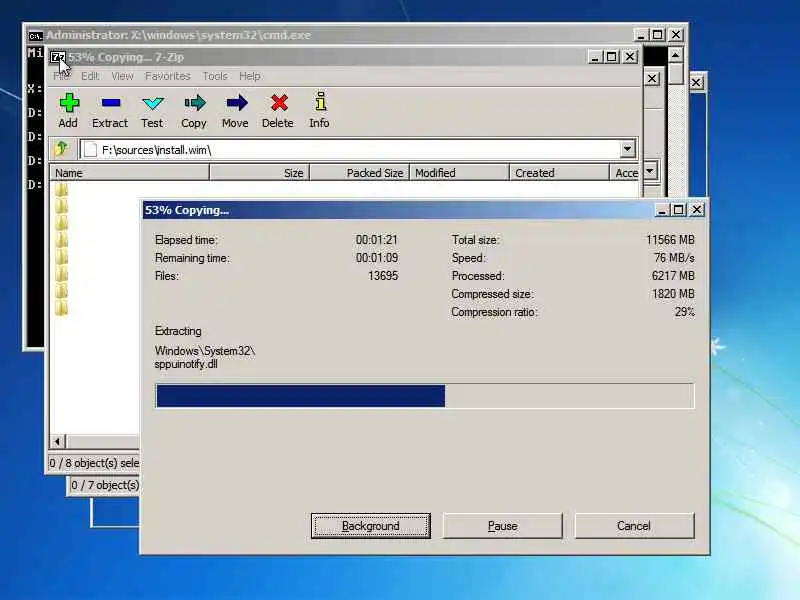Click the Background button in the copy dialog
800x600 pixels.
370,526
